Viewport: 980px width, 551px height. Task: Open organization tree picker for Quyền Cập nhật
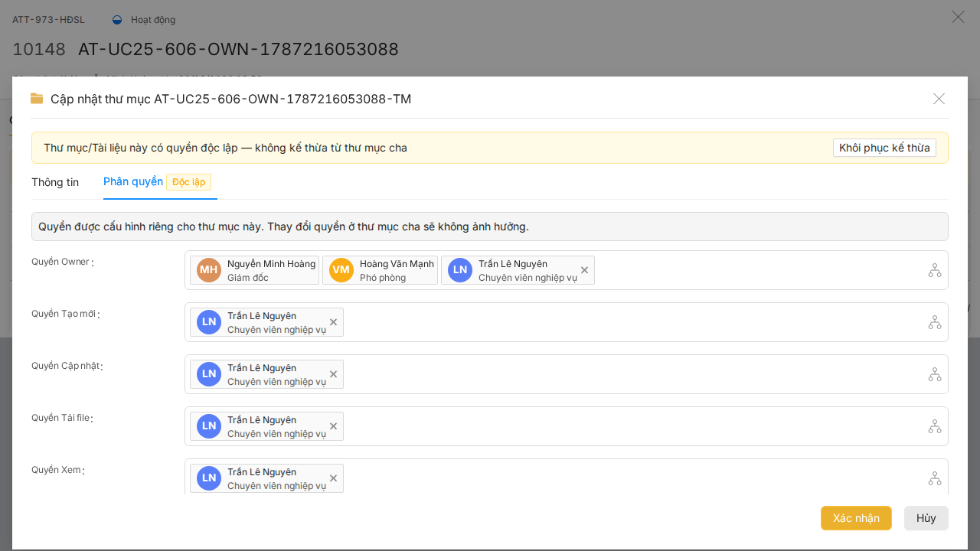(x=935, y=374)
